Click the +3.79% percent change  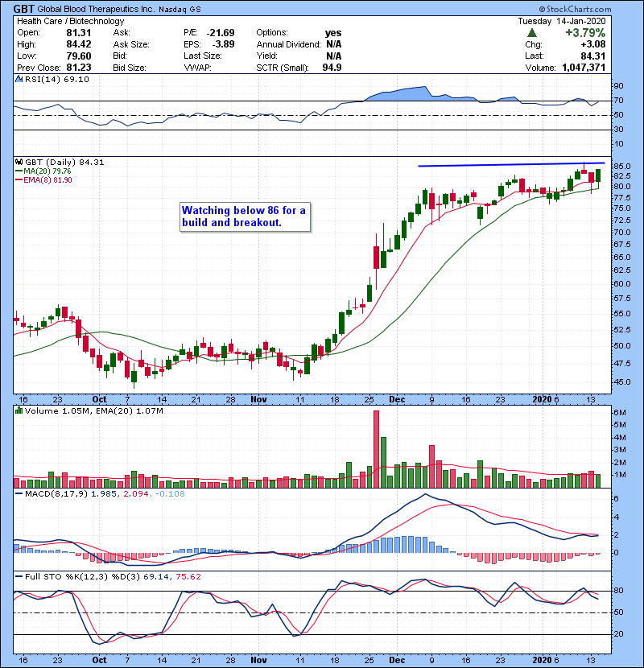(x=585, y=33)
